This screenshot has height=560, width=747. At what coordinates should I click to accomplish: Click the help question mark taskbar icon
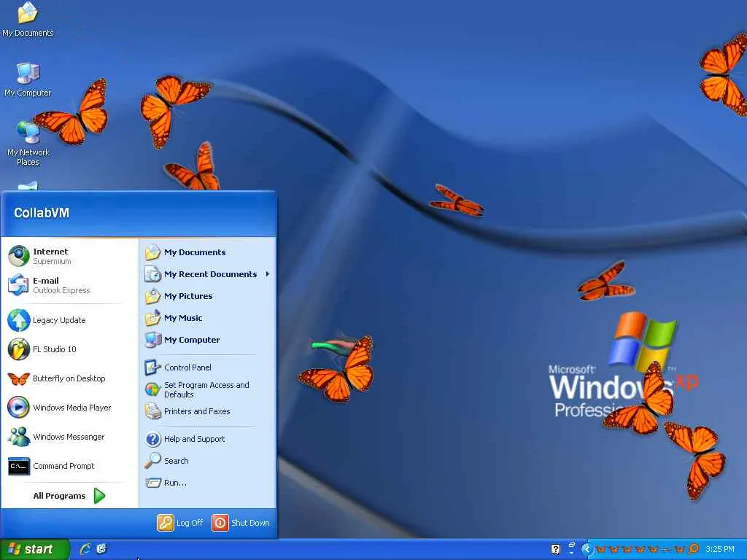click(x=555, y=550)
